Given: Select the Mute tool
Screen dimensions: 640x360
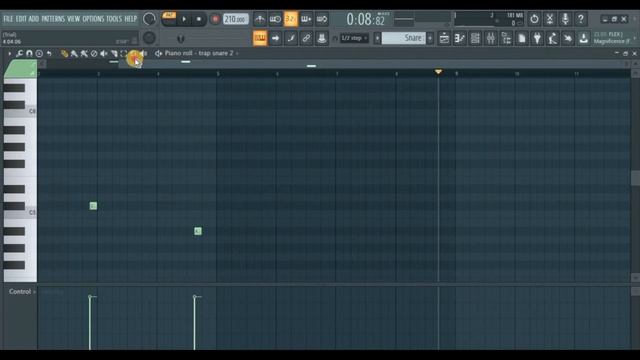Looking at the screenshot, I should tap(104, 53).
